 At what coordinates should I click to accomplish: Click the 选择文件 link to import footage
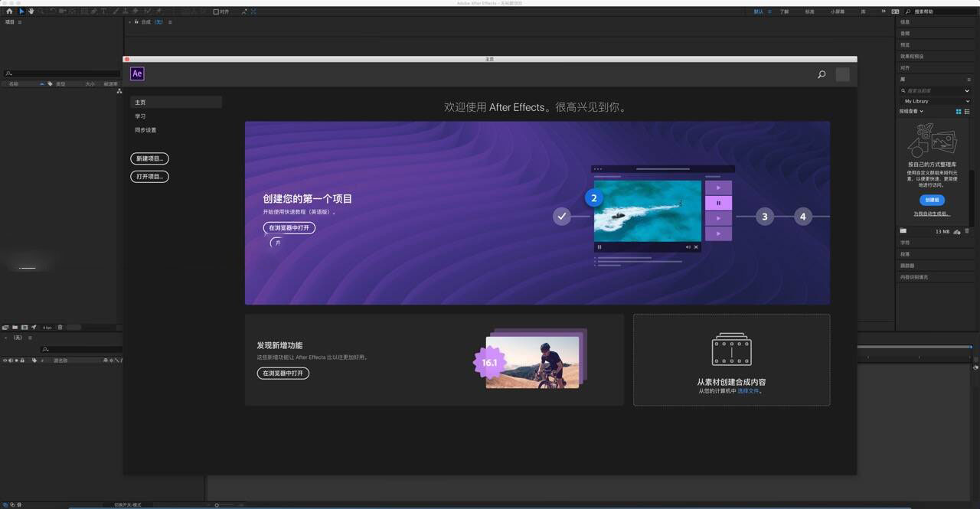(746, 390)
